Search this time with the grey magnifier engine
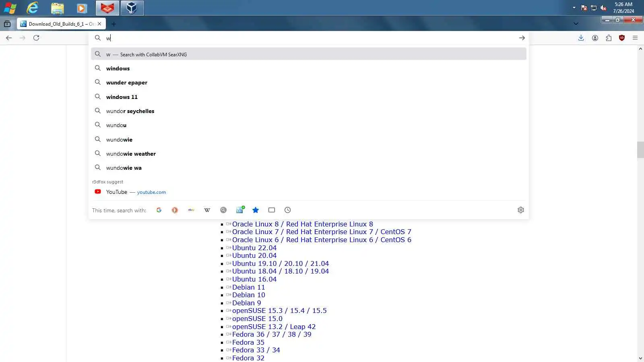644x362 pixels. pyautogui.click(x=223, y=210)
